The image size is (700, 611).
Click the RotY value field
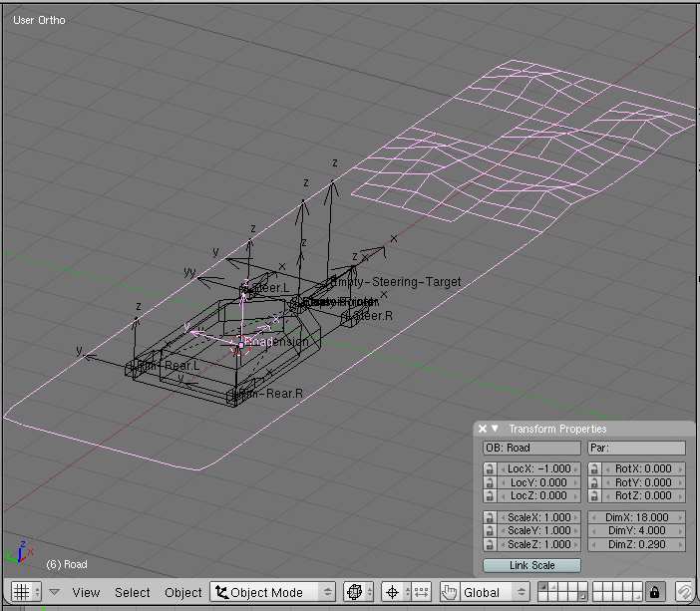coord(643,482)
